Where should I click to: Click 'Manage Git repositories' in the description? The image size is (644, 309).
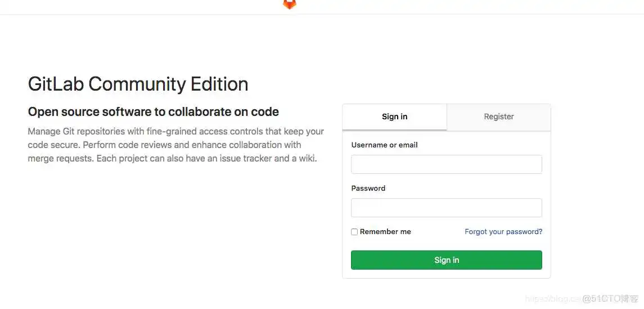[76, 131]
